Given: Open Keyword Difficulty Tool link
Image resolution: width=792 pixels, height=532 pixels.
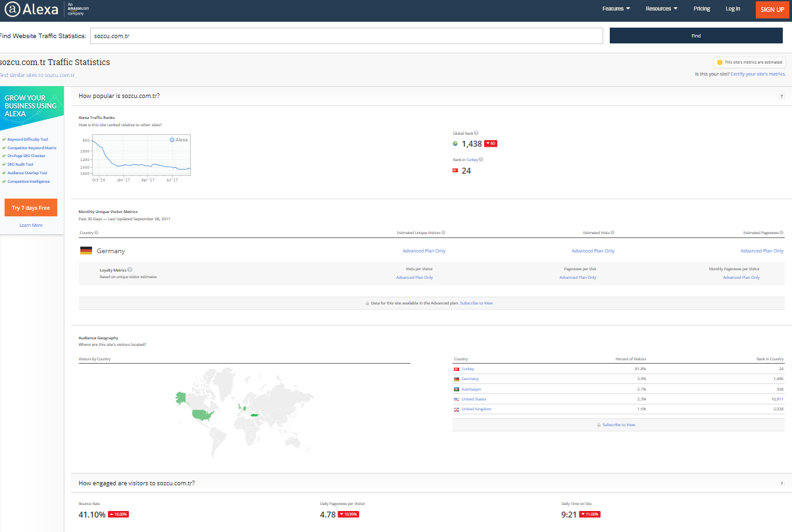Looking at the screenshot, I should pyautogui.click(x=28, y=139).
